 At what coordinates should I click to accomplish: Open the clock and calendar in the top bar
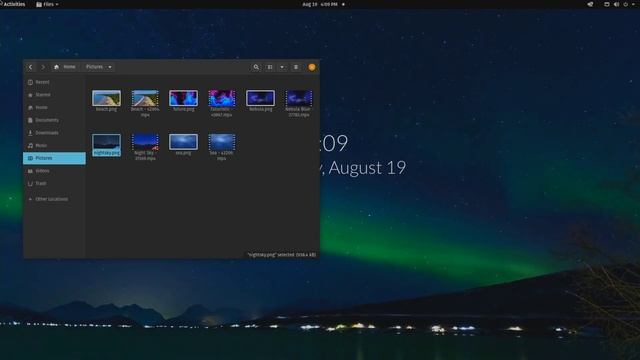(321, 4)
